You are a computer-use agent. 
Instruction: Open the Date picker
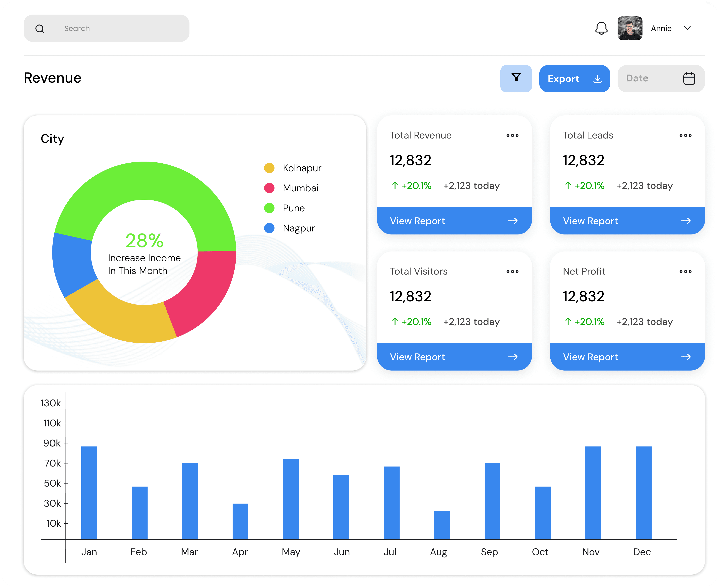pos(661,78)
